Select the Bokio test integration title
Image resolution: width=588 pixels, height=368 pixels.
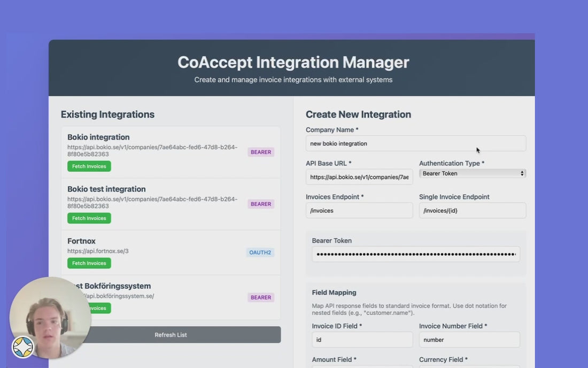[x=106, y=189]
